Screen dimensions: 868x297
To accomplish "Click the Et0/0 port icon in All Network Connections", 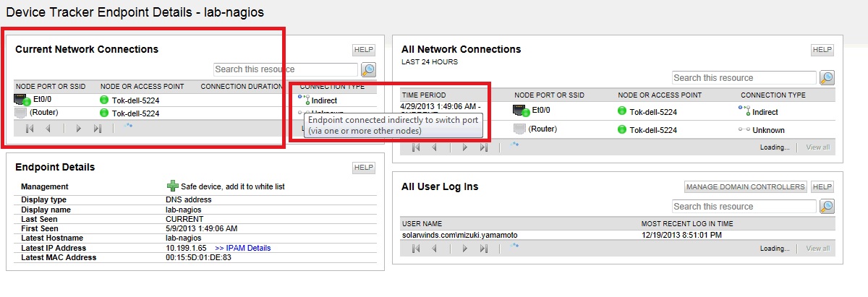I will coord(521,111).
